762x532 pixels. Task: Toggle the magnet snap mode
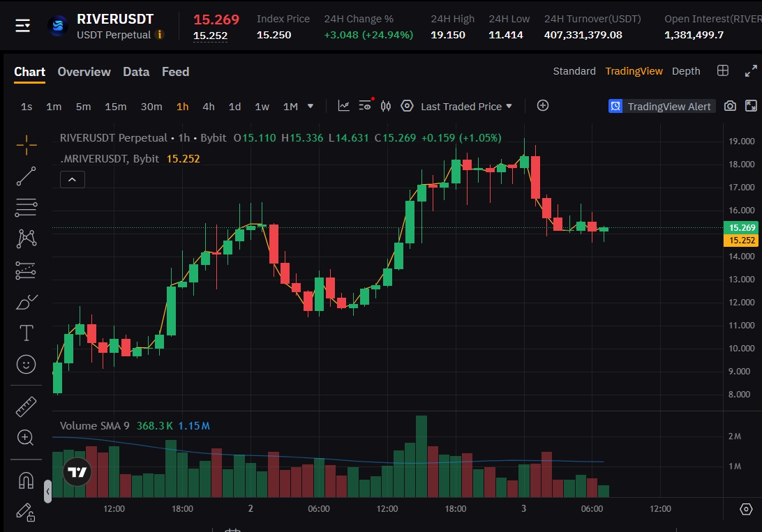tap(27, 480)
